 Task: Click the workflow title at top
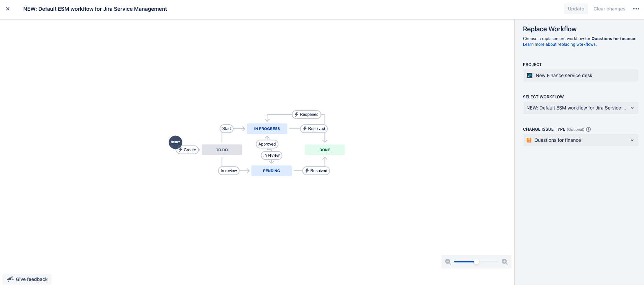click(x=95, y=9)
